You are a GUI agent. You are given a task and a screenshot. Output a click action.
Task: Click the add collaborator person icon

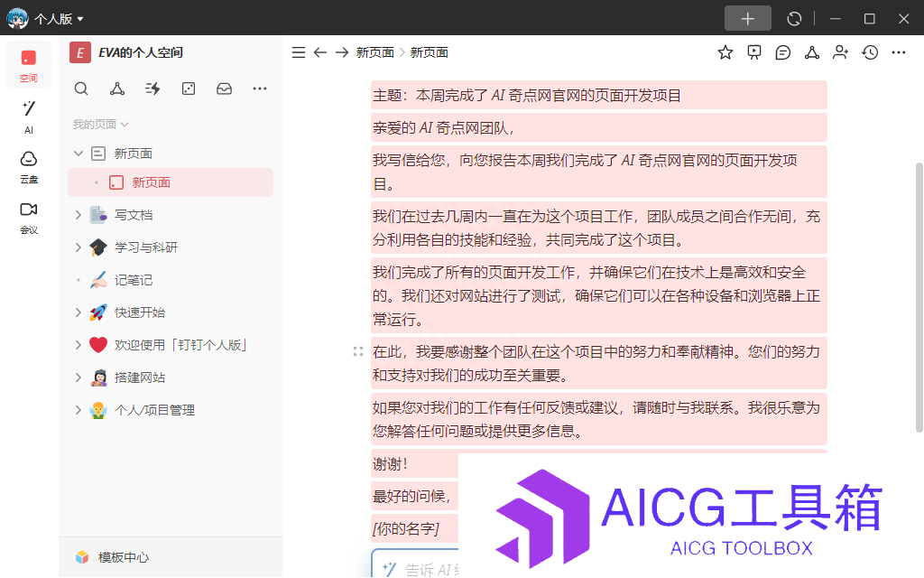pyautogui.click(x=841, y=52)
